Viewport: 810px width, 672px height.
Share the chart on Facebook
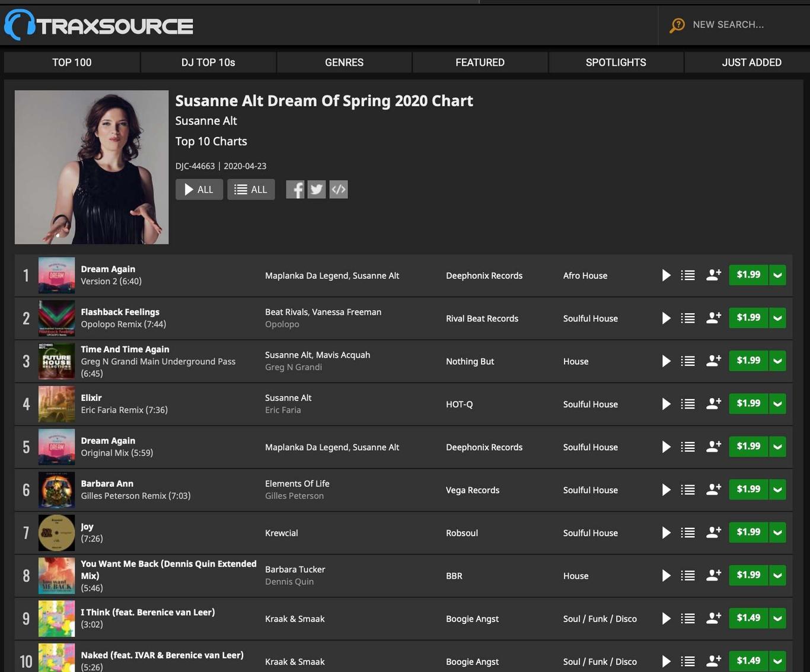pos(295,190)
